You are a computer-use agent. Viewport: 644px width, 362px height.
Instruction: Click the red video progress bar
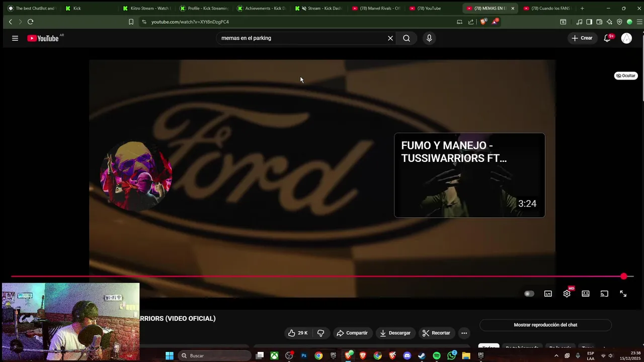(322, 277)
